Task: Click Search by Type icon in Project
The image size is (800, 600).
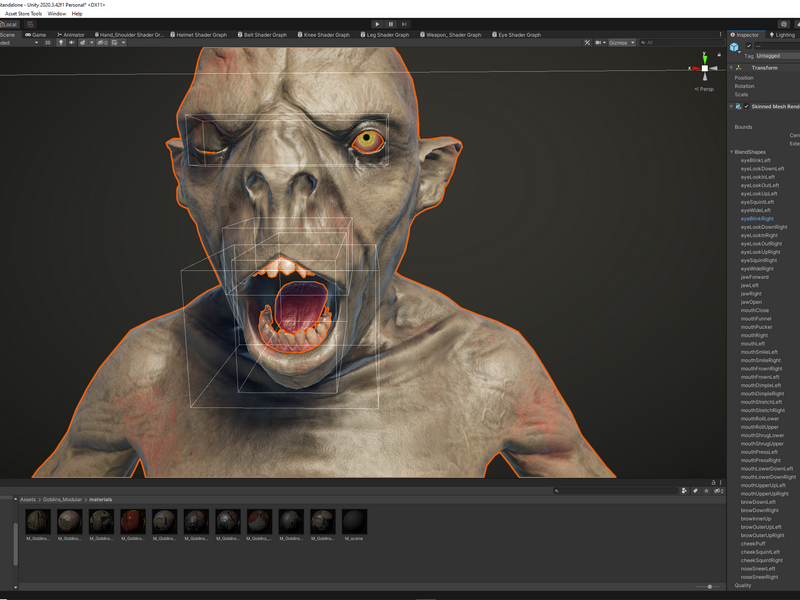Action: tap(684, 491)
